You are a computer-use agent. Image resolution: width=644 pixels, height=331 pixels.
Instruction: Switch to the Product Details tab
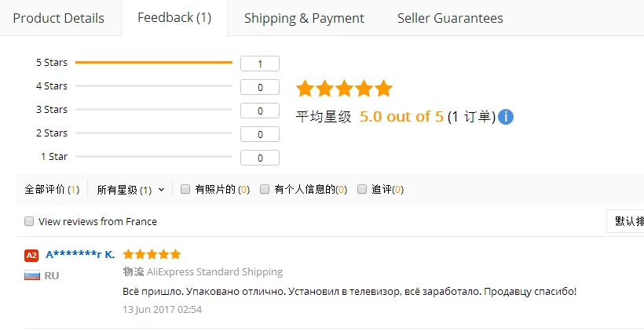(x=58, y=19)
